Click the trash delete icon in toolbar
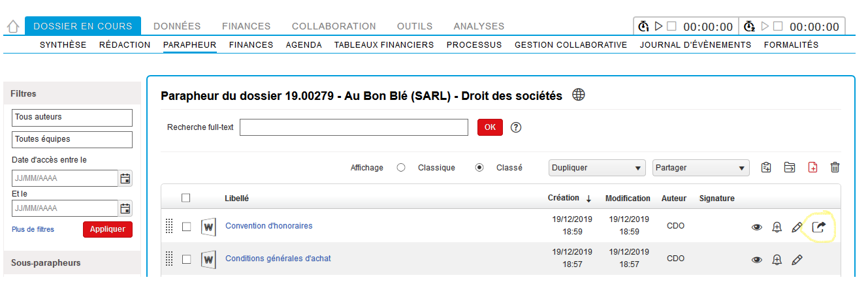The height and width of the screenshot is (284, 868). (835, 167)
